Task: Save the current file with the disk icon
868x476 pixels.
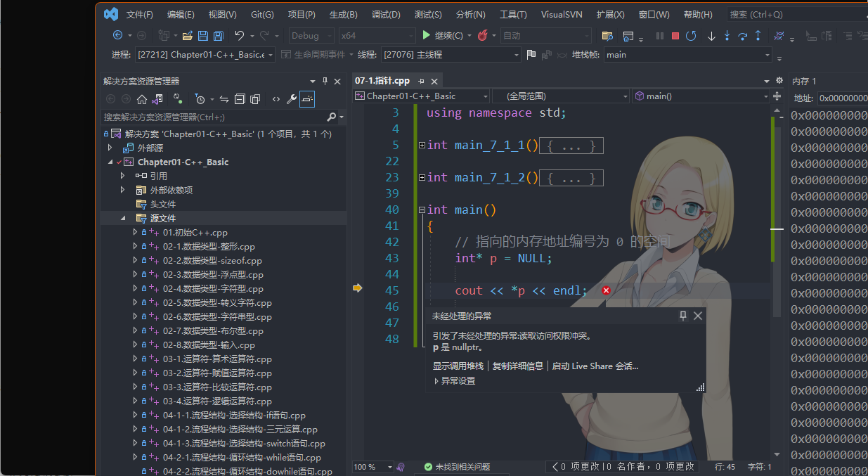Action: click(x=202, y=35)
